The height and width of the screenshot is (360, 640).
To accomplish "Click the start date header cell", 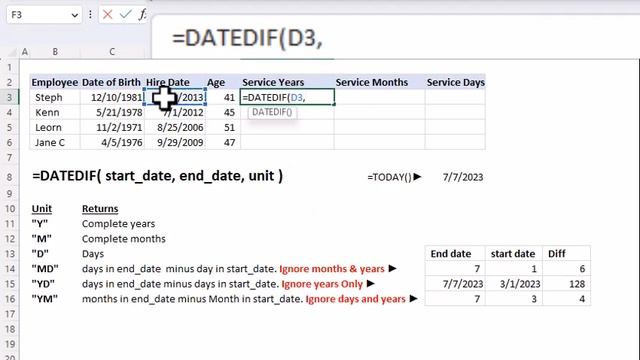I will [x=513, y=253].
